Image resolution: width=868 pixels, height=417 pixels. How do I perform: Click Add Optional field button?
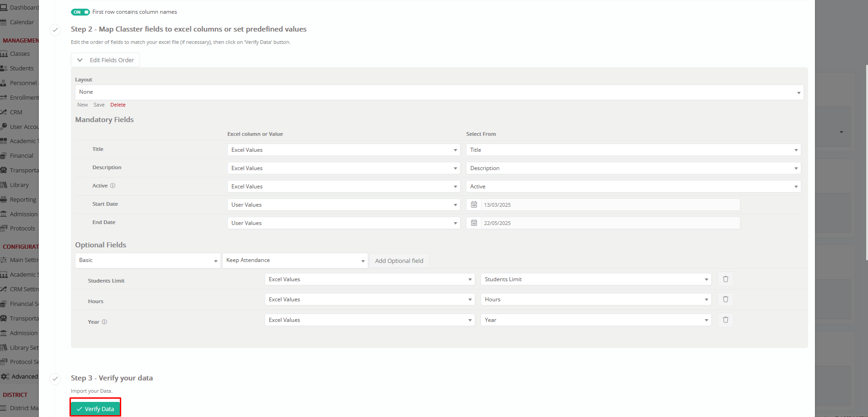(x=399, y=261)
